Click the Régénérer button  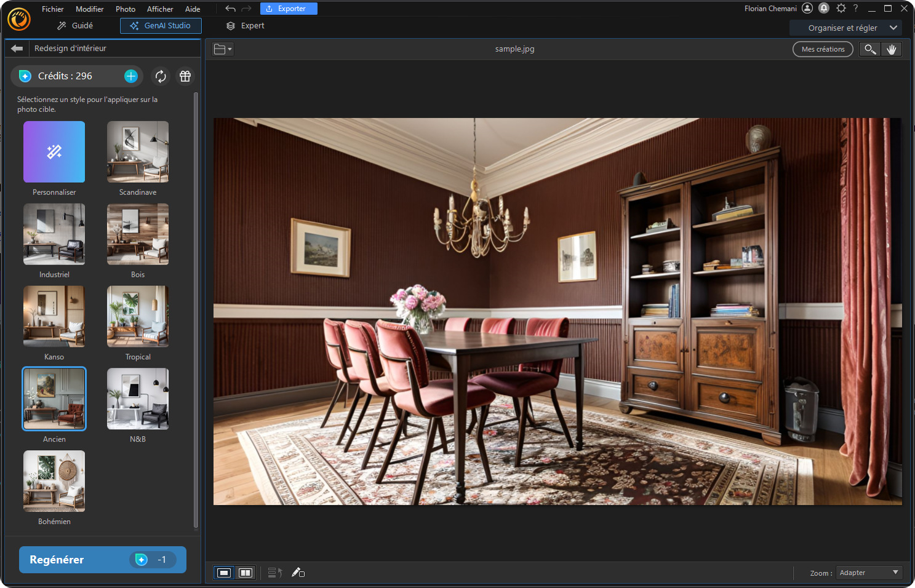[x=102, y=559]
